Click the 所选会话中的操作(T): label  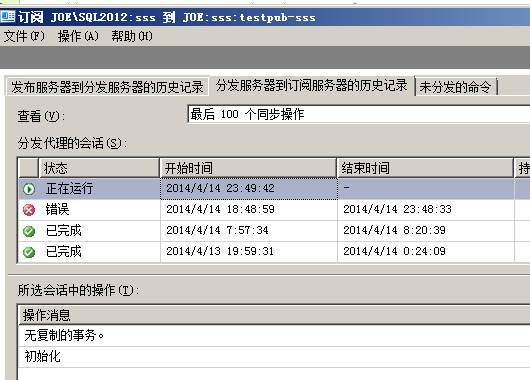pos(78,290)
